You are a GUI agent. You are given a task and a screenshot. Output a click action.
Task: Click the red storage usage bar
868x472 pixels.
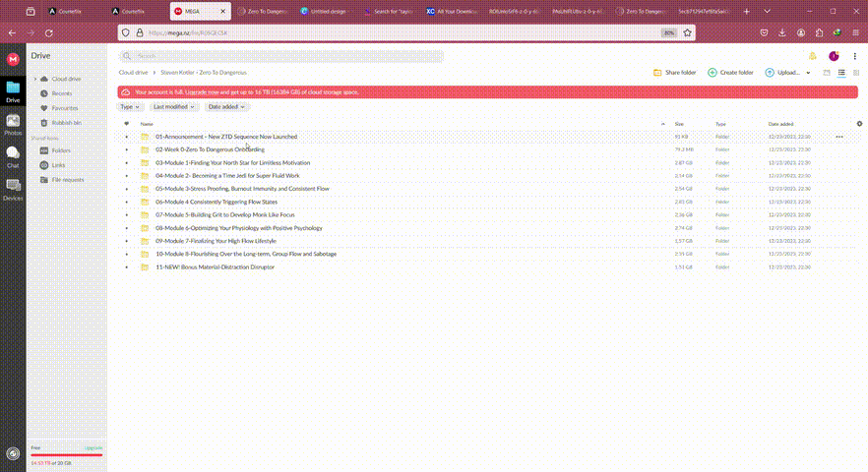pos(67,455)
